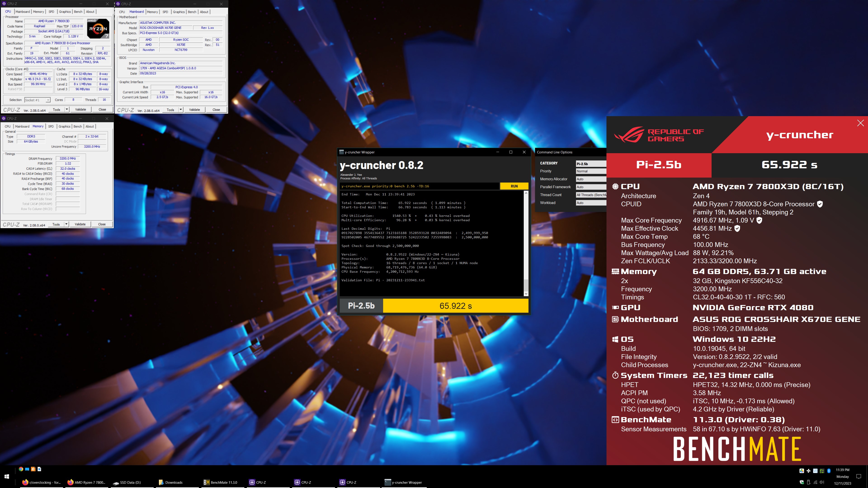Open the document quick launch icon
This screenshot has width=868, height=488.
[39, 469]
